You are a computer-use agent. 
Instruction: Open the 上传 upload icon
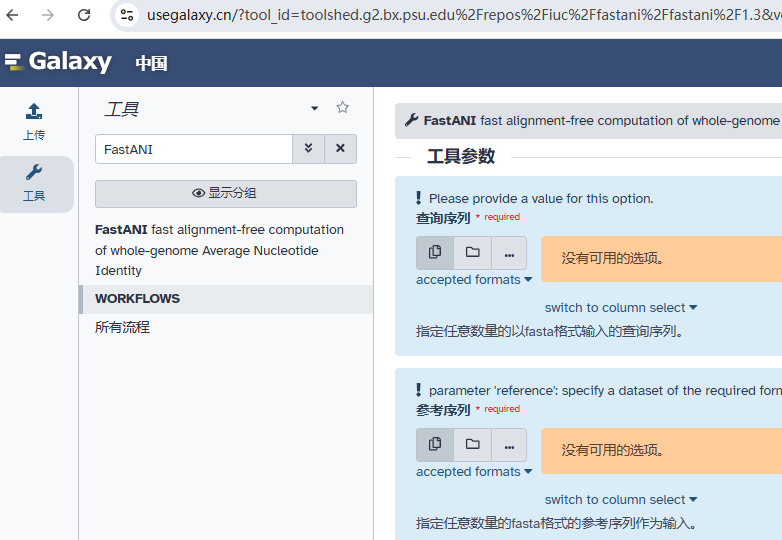point(34,122)
